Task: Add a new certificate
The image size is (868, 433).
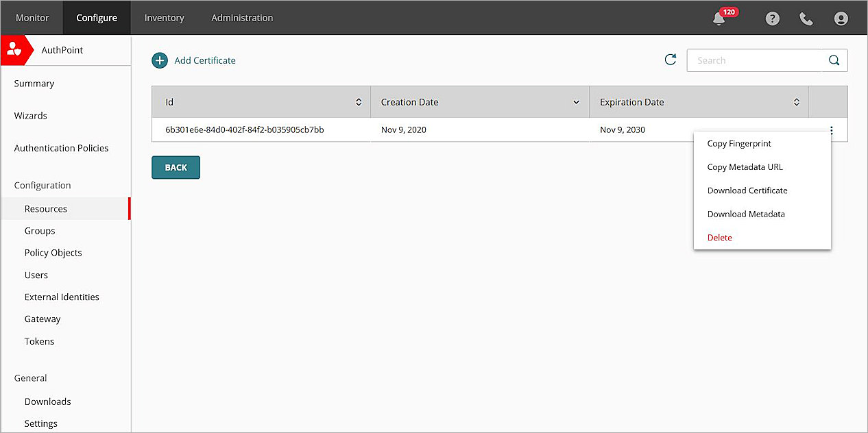Action: [194, 60]
